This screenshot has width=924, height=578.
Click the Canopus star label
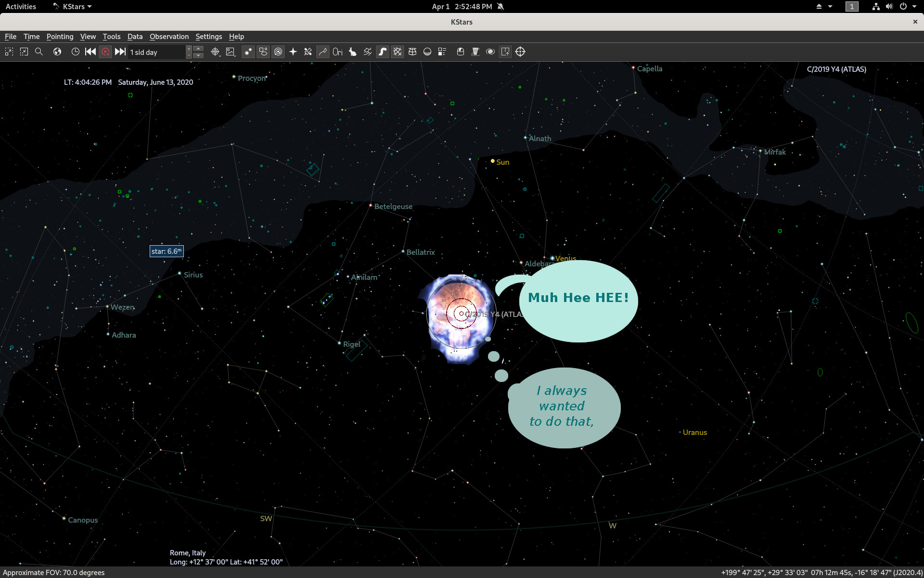83,520
